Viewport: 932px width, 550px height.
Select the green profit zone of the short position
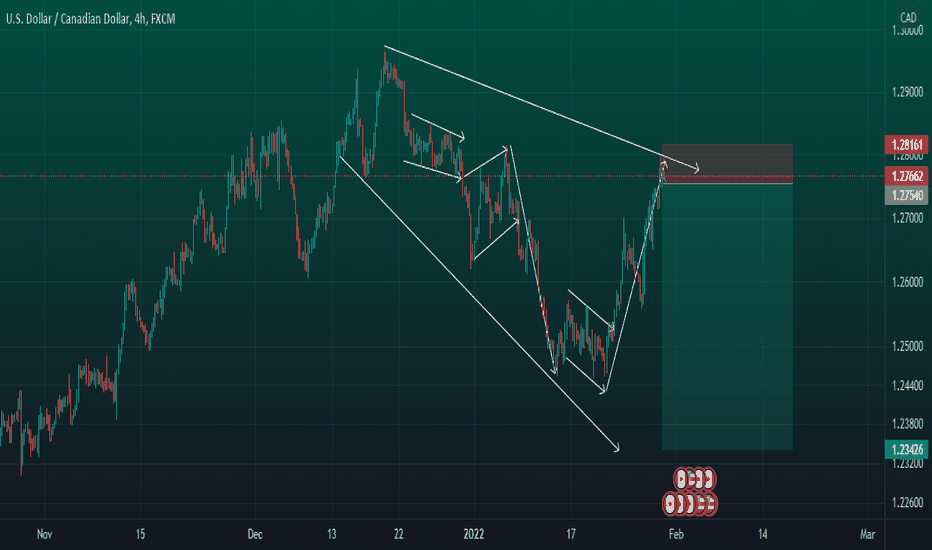727,316
